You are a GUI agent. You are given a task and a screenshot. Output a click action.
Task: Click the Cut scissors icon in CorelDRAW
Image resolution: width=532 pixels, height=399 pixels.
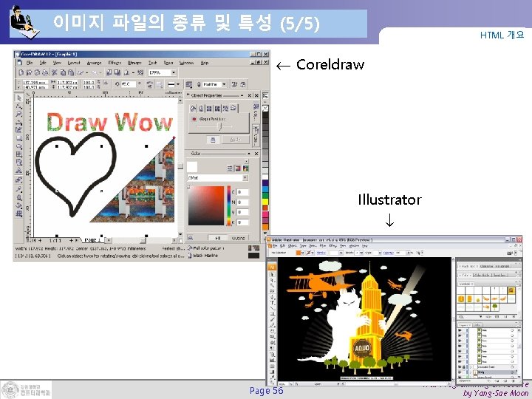[54, 72]
